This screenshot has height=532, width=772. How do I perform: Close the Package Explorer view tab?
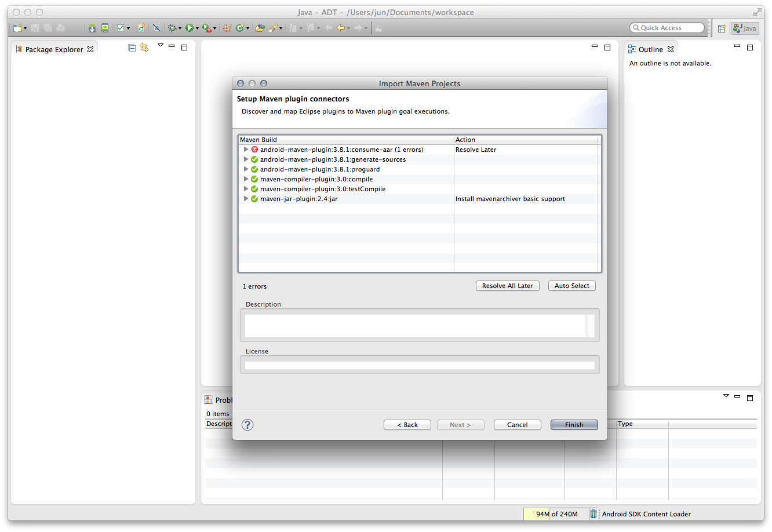90,49
